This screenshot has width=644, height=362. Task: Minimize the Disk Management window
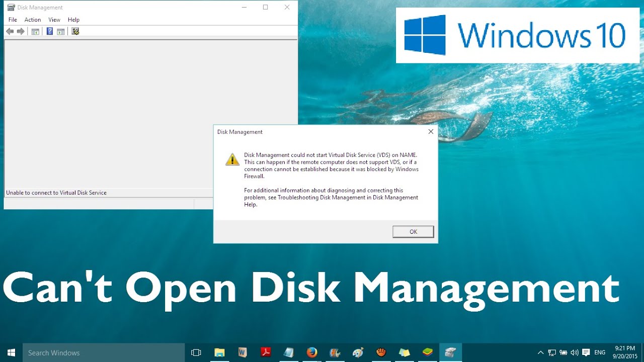click(x=244, y=7)
